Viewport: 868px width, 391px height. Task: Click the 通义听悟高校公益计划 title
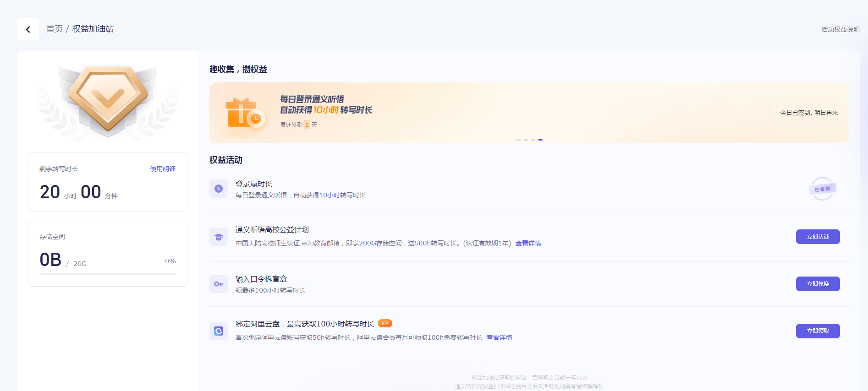coord(272,230)
